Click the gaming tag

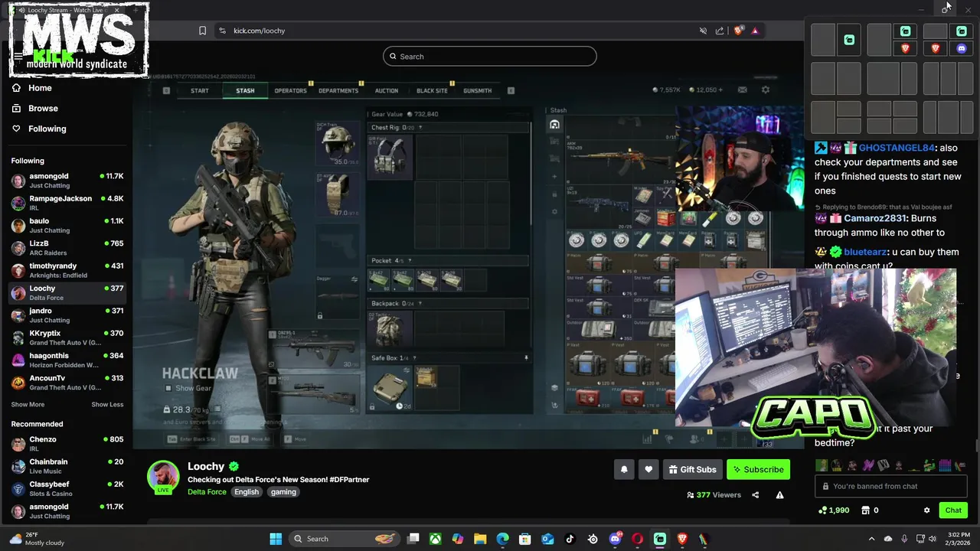[283, 492]
